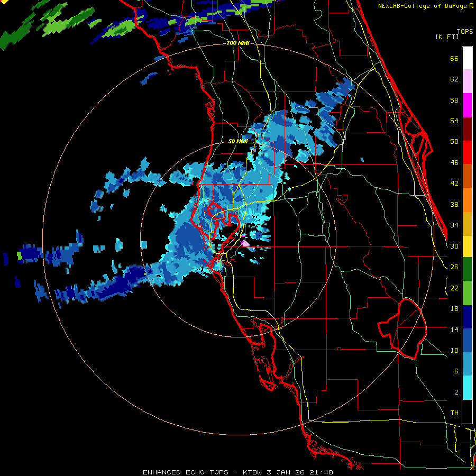This screenshot has height=476, width=476.
Task: Click the dark green swatch between 30 and 26
Action: point(467,269)
